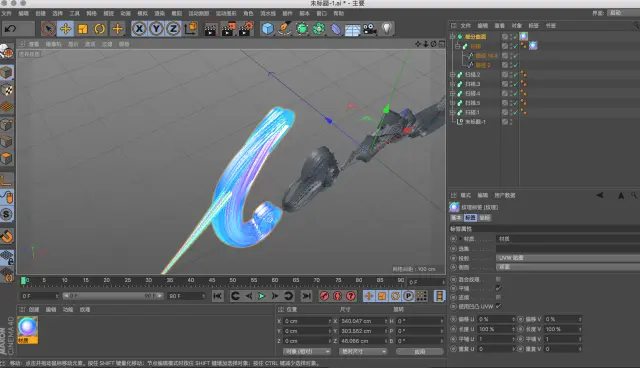
Task: Click the S viewport solo icon
Action: click(7, 214)
